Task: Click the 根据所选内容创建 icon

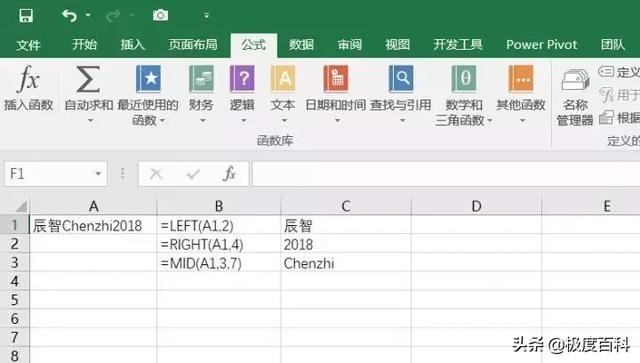Action: (x=606, y=118)
